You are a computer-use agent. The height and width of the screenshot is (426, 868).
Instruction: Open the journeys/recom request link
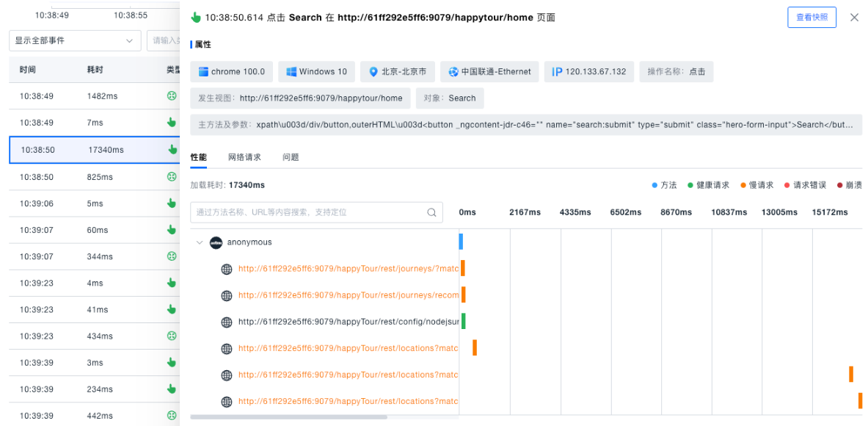348,295
